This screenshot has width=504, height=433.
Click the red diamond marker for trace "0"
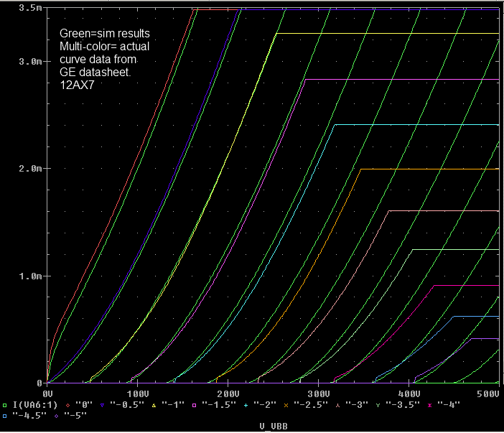tap(67, 406)
